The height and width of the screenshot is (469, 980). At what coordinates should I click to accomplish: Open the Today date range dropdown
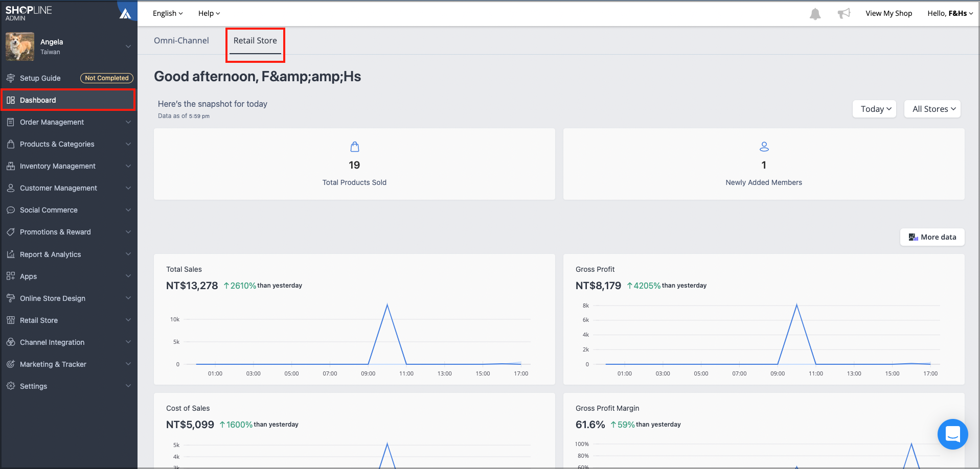874,109
